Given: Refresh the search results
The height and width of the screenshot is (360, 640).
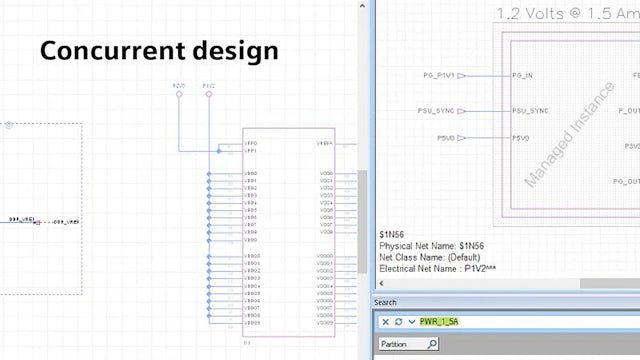Looking at the screenshot, I should coord(399,322).
